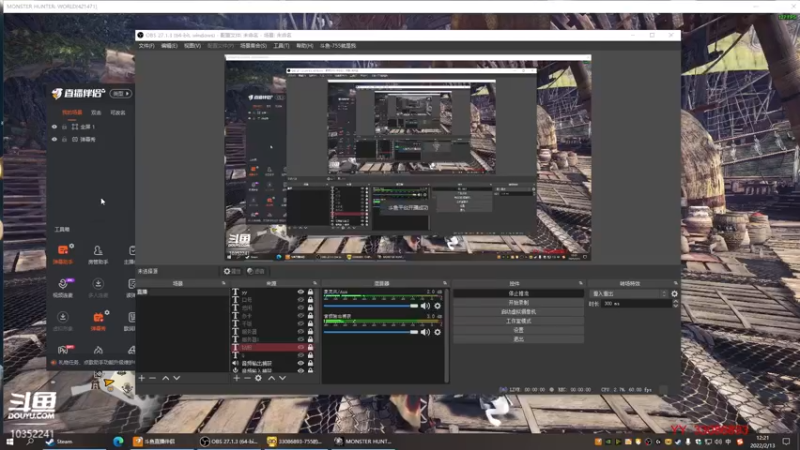Mute the lower mixer channel speaker icon
Viewport: 800px width, 450px height.
pyautogui.click(x=425, y=332)
